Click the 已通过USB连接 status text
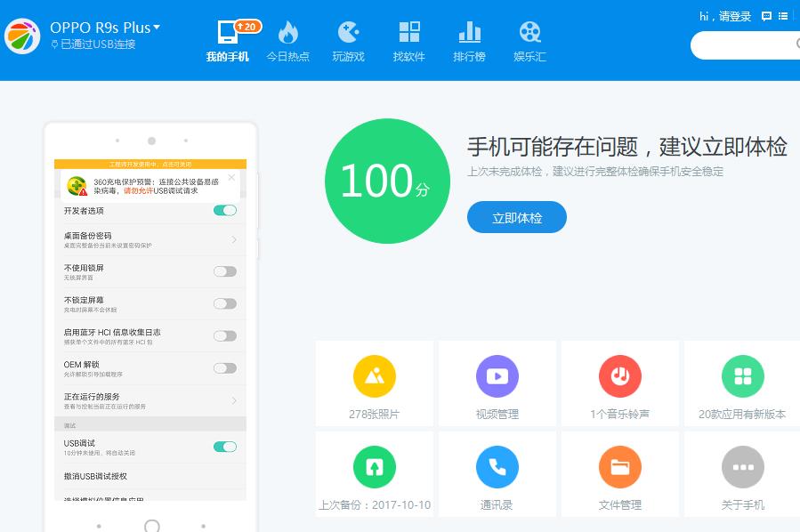 [x=98, y=44]
